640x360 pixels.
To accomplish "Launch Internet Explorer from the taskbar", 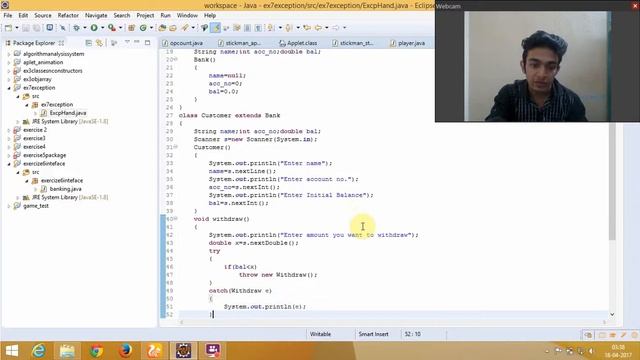I will tap(39, 351).
